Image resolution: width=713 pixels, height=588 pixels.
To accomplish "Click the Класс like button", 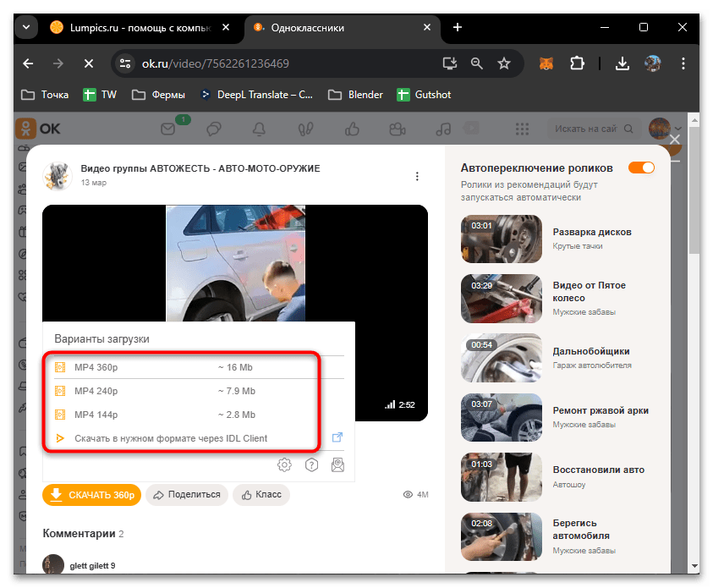I will (261, 495).
